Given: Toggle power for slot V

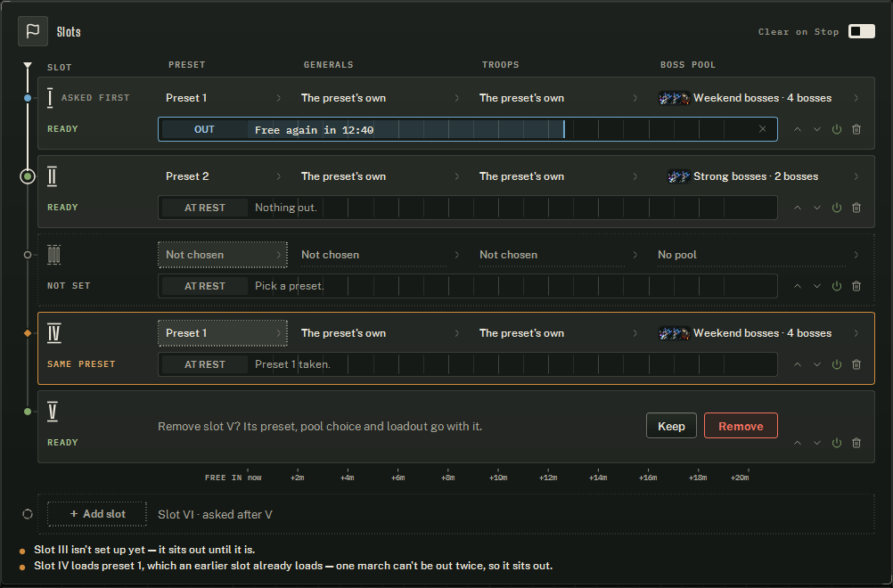Looking at the screenshot, I should [x=837, y=443].
